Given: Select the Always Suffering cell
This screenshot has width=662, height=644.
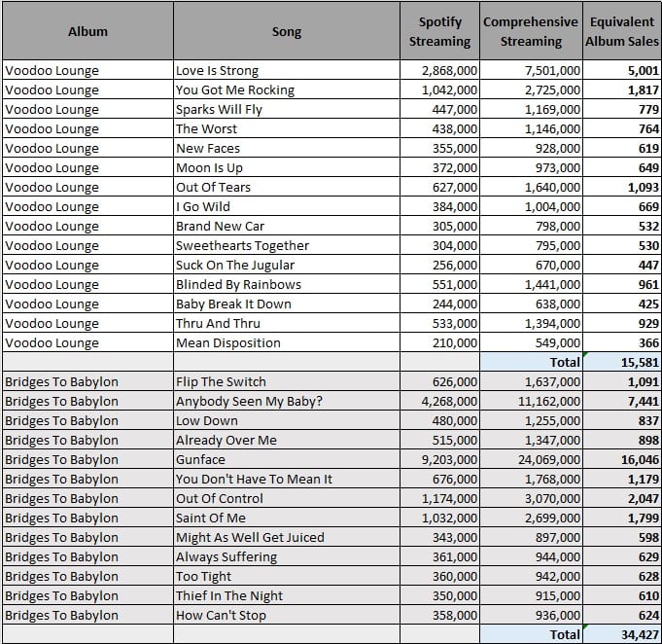Looking at the screenshot, I should point(287,556).
